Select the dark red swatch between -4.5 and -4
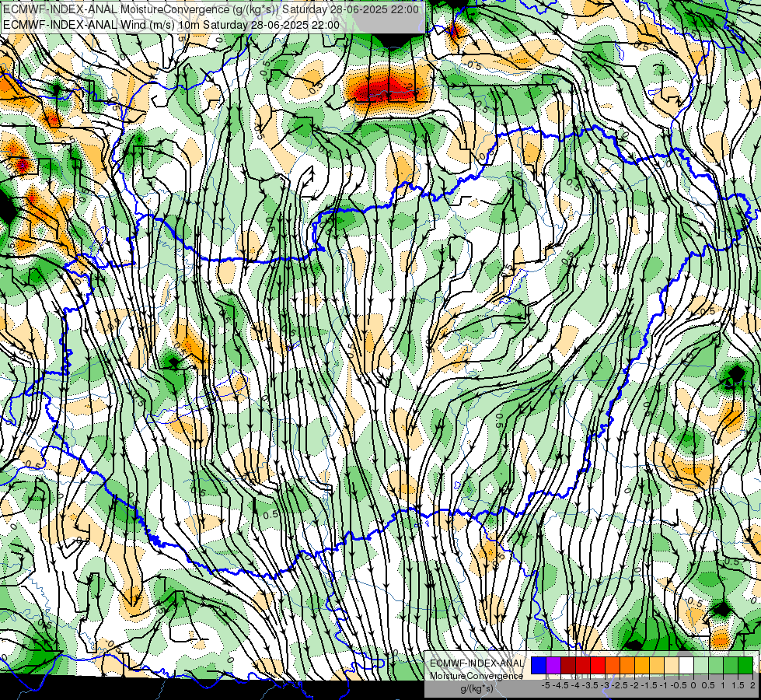This screenshot has width=761, height=700. pyautogui.click(x=568, y=665)
